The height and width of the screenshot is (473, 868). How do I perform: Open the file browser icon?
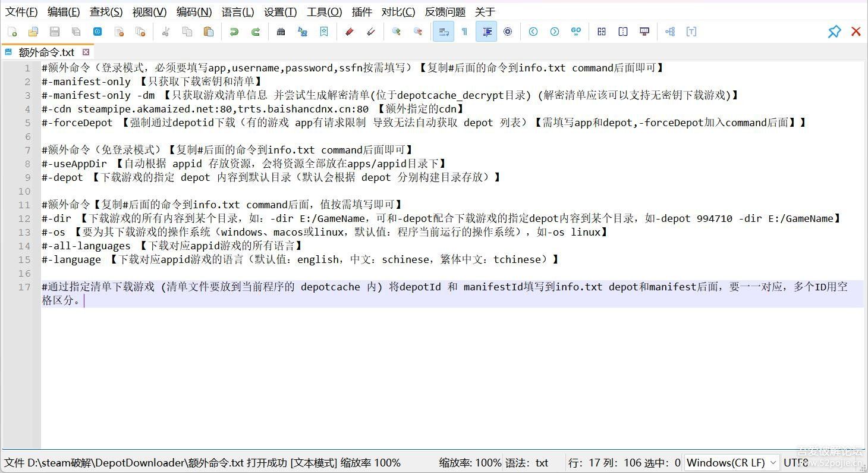(x=34, y=32)
